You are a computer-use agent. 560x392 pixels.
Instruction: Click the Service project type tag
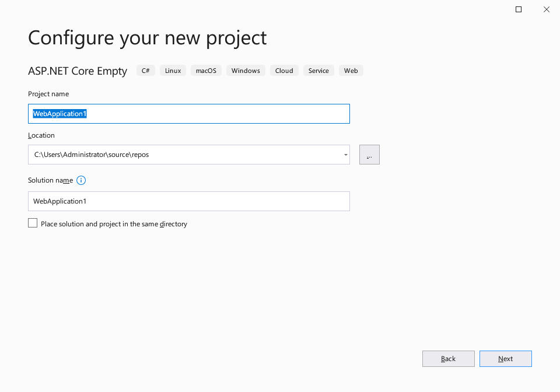[x=318, y=71]
